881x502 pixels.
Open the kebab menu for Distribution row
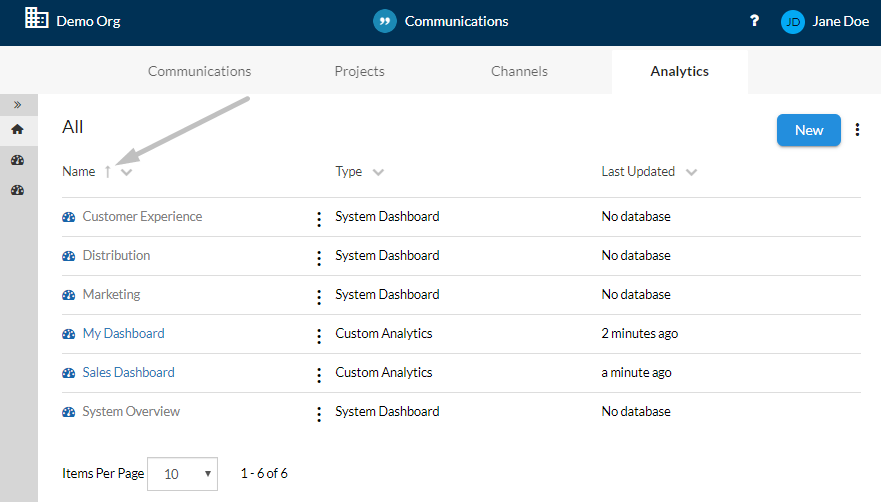click(319, 258)
